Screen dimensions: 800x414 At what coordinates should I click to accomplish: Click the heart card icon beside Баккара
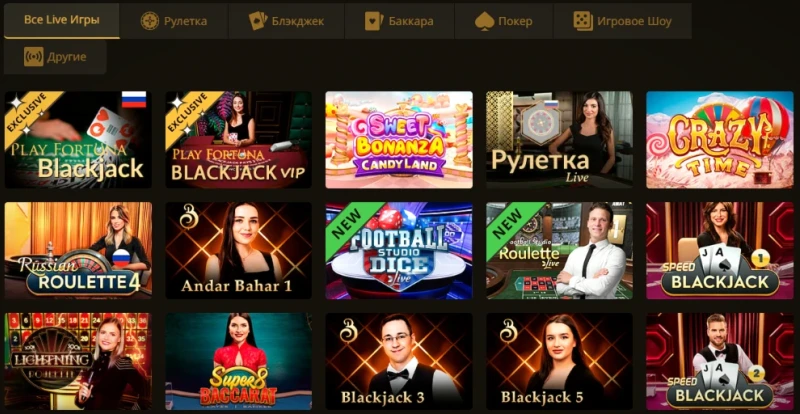click(374, 21)
